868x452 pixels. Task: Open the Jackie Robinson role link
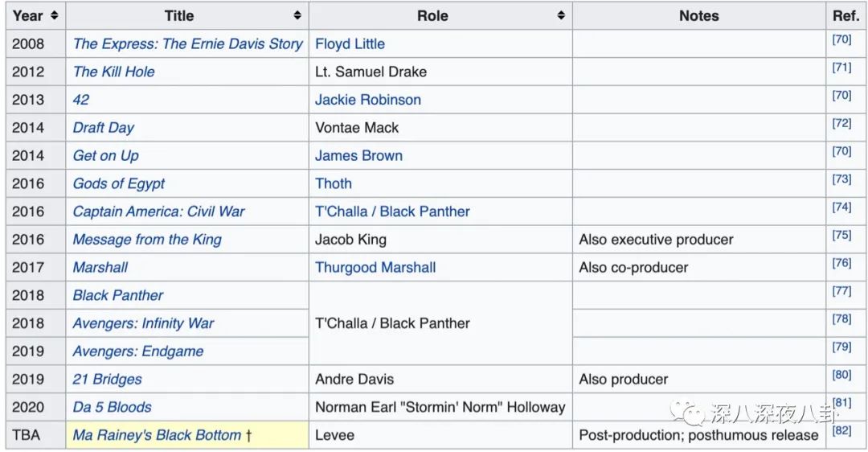[367, 100]
